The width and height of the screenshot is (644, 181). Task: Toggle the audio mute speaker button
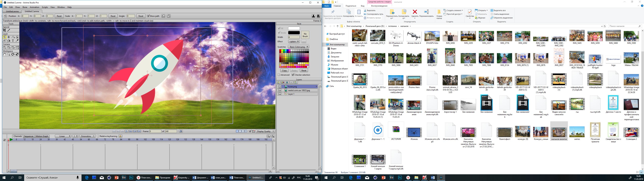click(181, 131)
